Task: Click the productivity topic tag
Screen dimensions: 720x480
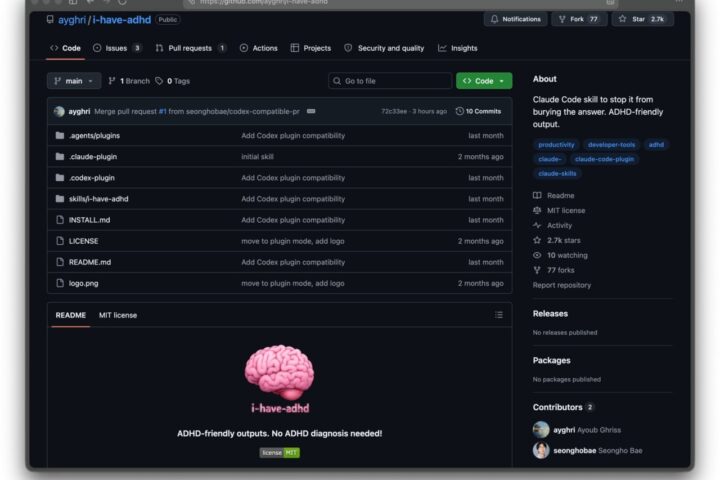Action: tap(556, 145)
